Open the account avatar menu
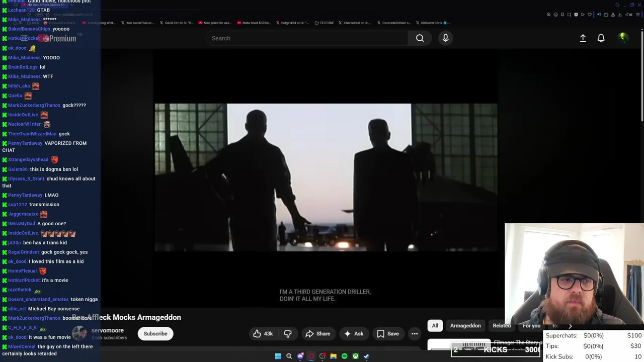 (623, 38)
